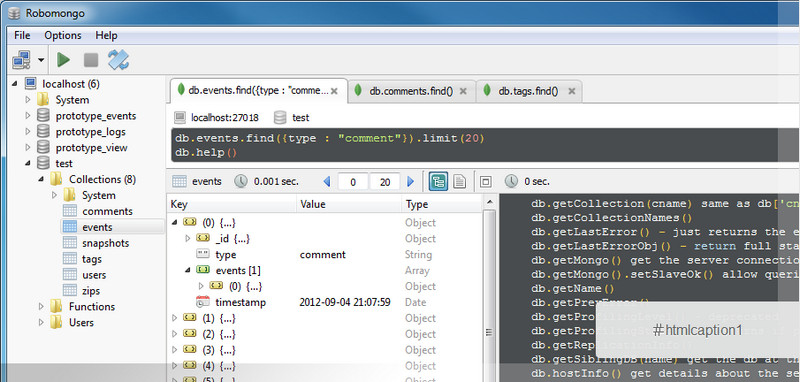Close the db.events.find tab
800x382 pixels.
[334, 91]
